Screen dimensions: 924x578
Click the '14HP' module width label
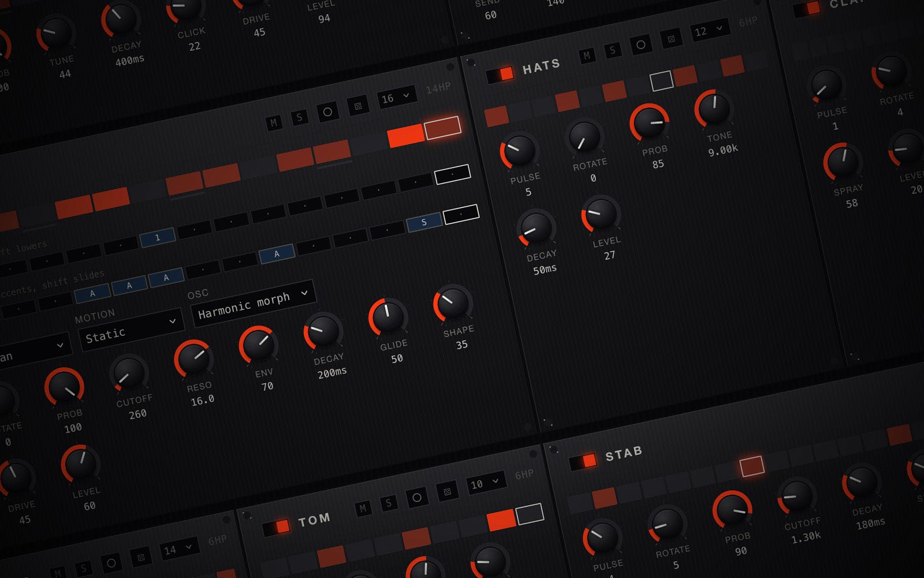click(x=438, y=88)
